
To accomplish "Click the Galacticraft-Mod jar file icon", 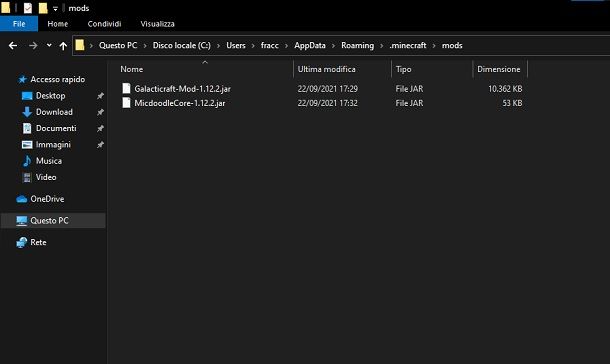I will (126, 88).
